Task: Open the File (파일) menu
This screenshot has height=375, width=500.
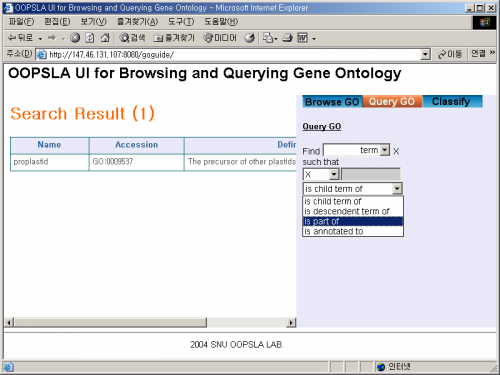Action: pos(21,22)
